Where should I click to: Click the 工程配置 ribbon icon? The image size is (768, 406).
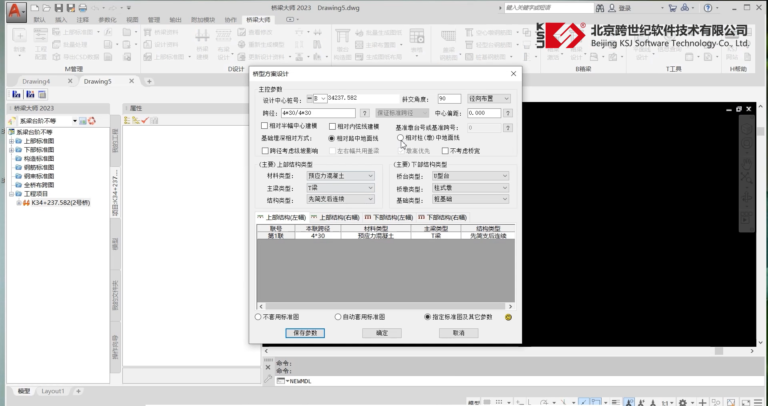pyautogui.click(x=41, y=43)
